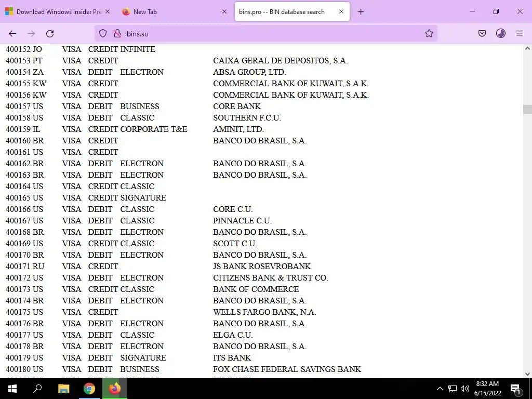Reload the current page
Screen dimensions: 532x399
click(x=50, y=34)
